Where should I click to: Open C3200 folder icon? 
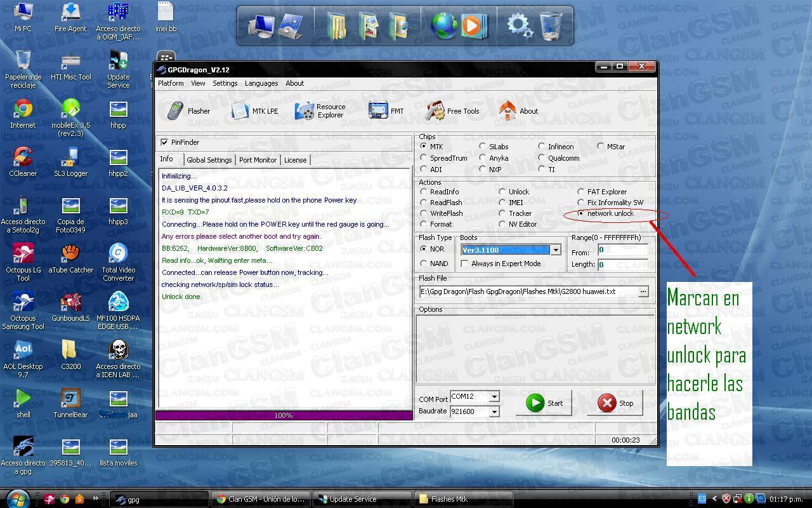[70, 356]
